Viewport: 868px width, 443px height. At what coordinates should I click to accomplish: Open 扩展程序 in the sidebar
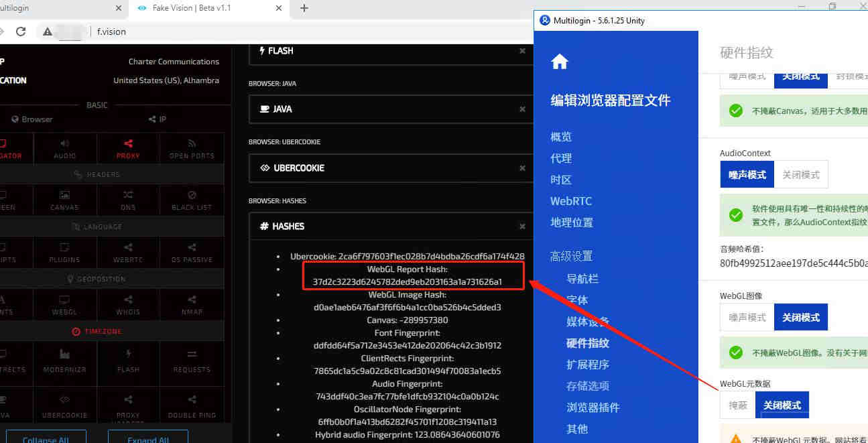tap(588, 364)
